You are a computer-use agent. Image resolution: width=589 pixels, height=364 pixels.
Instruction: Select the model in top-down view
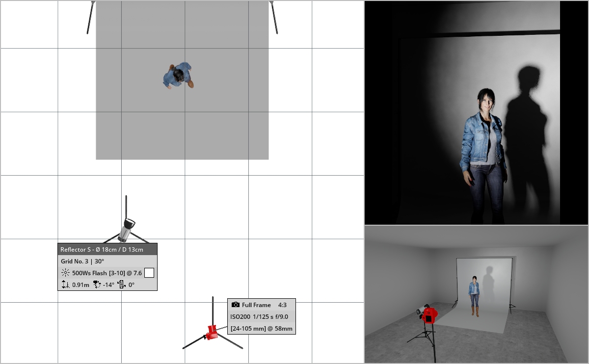(178, 76)
